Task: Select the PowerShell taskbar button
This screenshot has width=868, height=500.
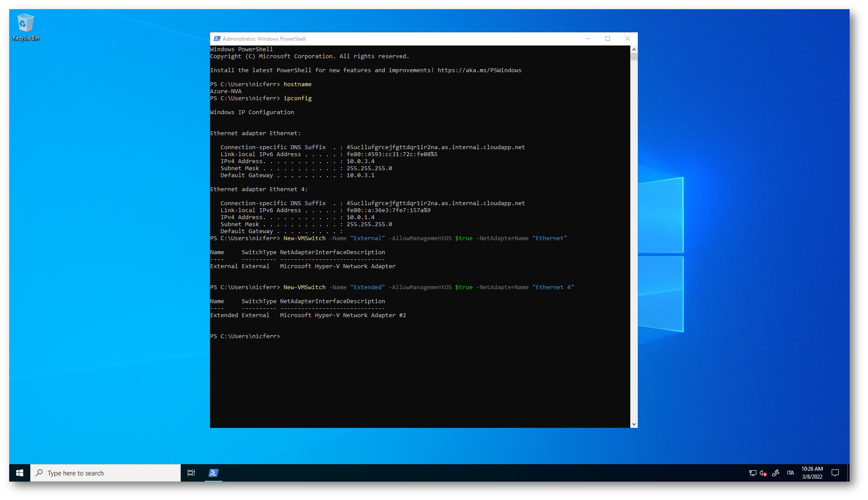Action: tap(214, 473)
